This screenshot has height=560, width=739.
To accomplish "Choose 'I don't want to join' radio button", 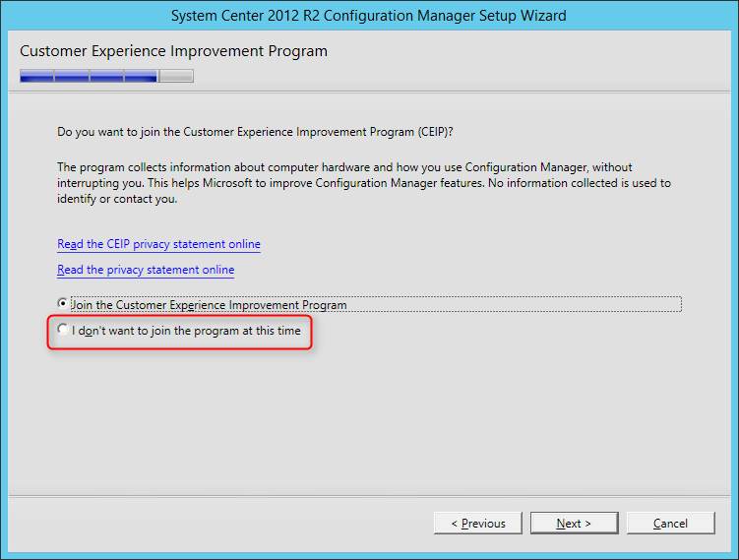I will [63, 329].
